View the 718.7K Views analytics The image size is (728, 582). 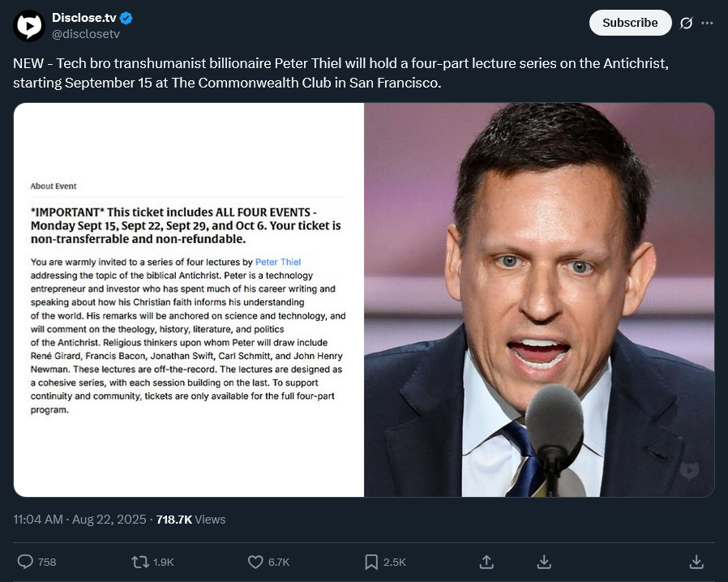point(191,519)
